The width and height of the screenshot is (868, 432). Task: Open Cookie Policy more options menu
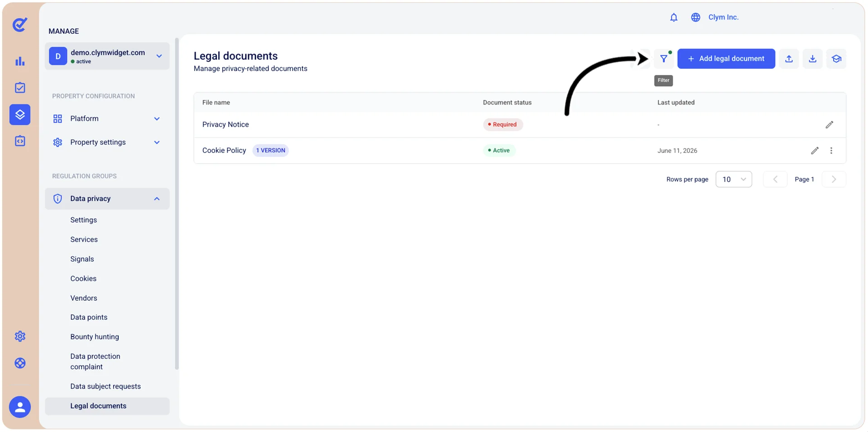[x=831, y=151]
